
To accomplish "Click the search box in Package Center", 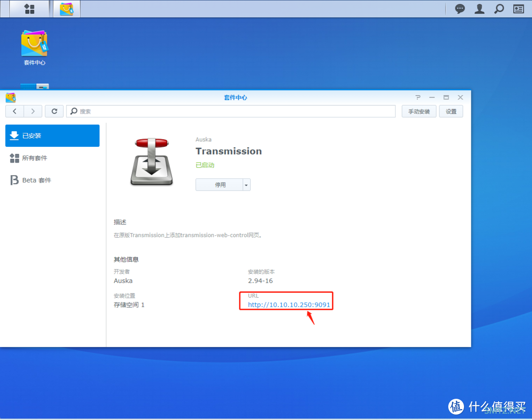I will click(x=231, y=111).
